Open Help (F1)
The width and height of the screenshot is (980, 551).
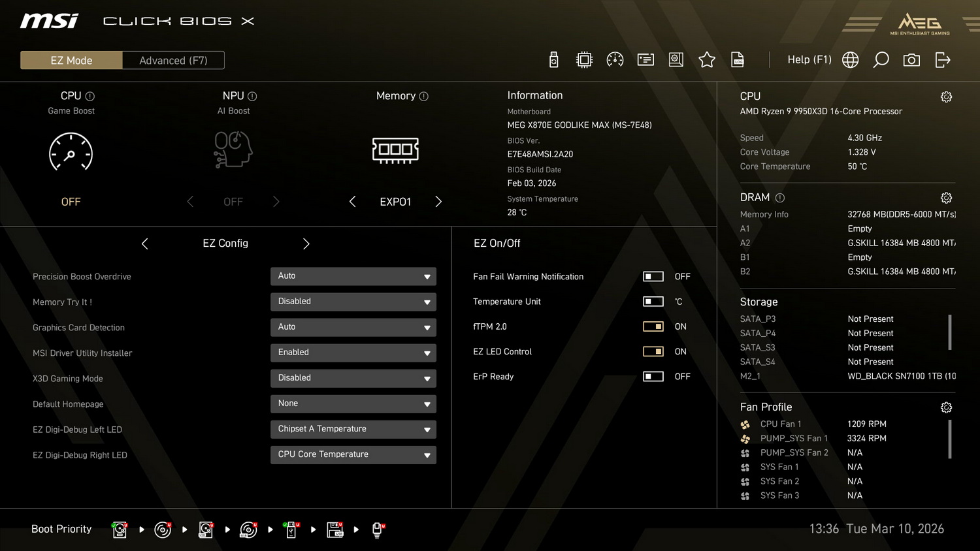coord(809,60)
